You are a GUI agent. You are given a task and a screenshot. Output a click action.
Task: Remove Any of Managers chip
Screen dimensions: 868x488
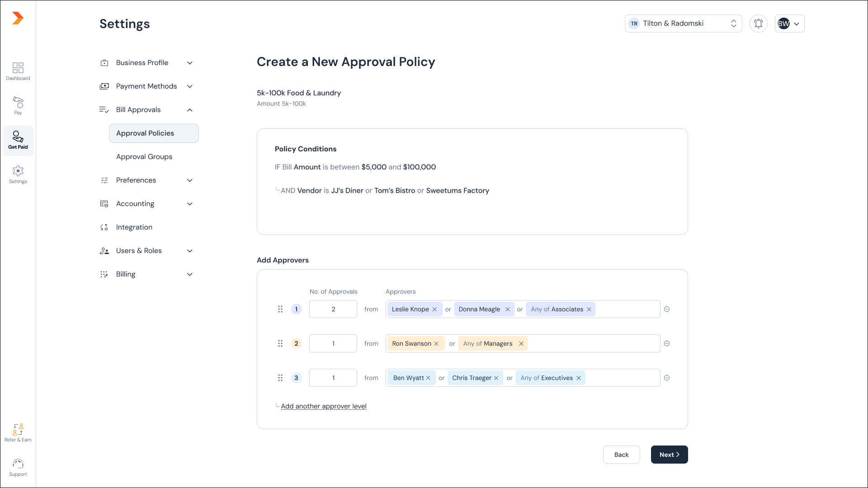pos(521,344)
